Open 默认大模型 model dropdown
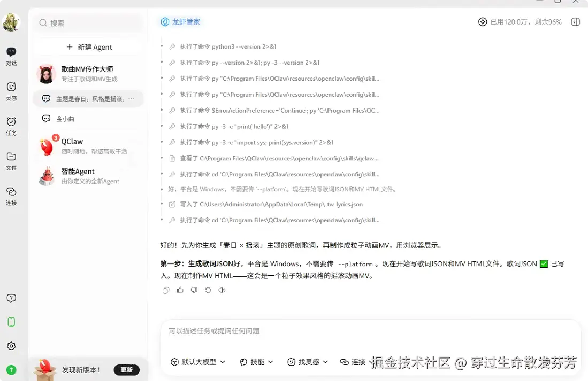588x381 pixels. pos(198,362)
